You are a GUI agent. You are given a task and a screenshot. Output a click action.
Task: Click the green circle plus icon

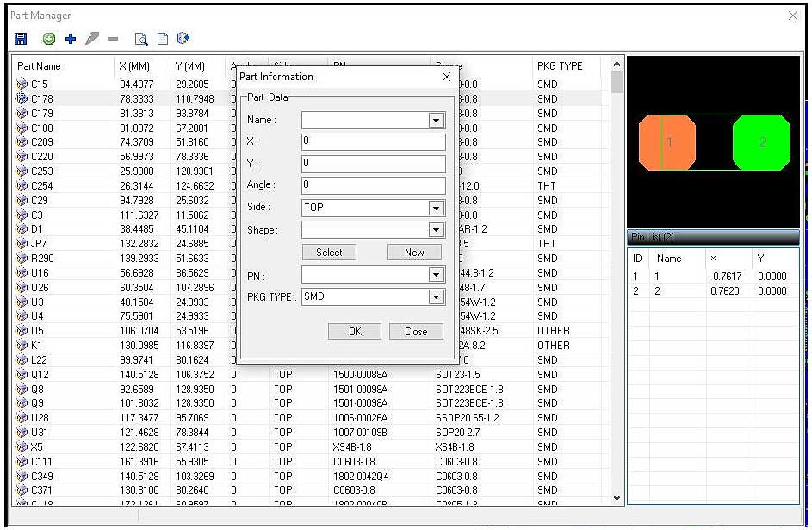click(48, 39)
